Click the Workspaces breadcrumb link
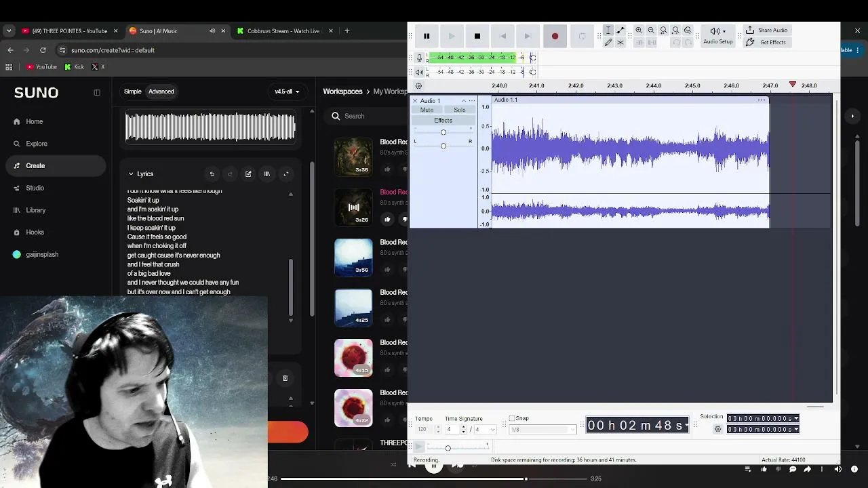868x488 pixels. 342,91
